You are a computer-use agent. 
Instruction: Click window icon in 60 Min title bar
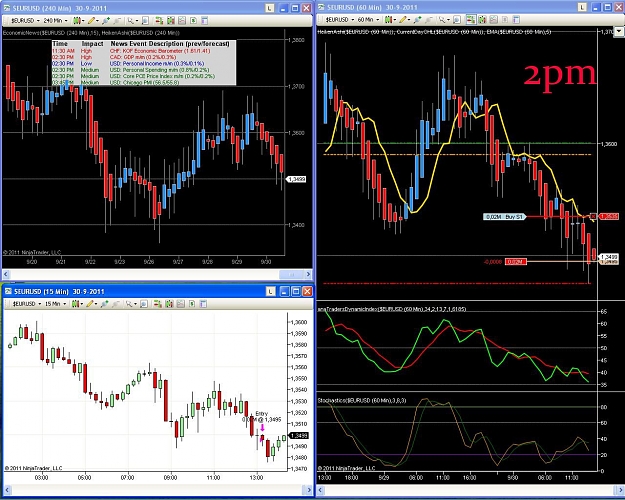[321, 7]
